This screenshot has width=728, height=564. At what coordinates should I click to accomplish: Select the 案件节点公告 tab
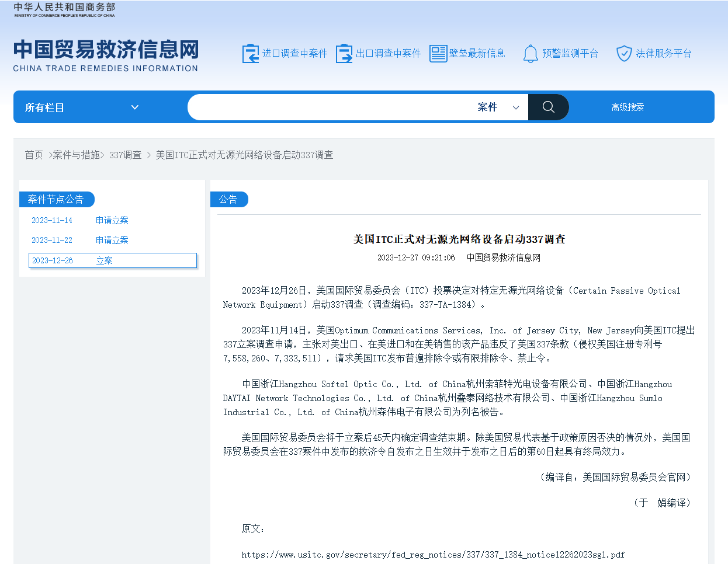click(56, 199)
